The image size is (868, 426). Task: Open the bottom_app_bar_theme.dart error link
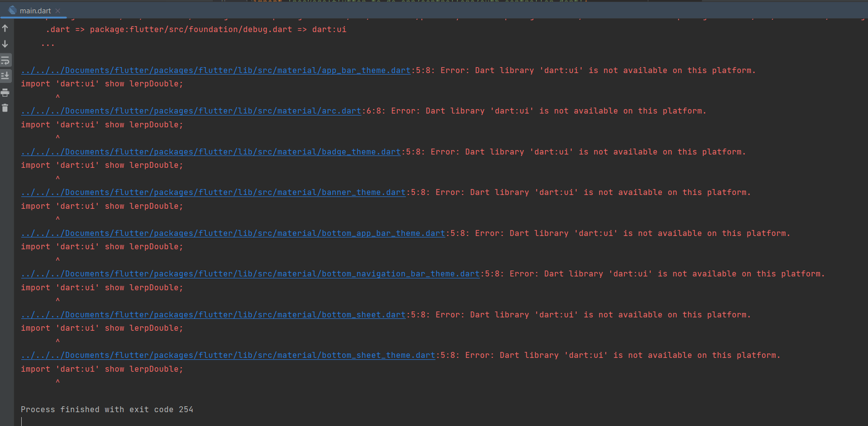pos(233,233)
